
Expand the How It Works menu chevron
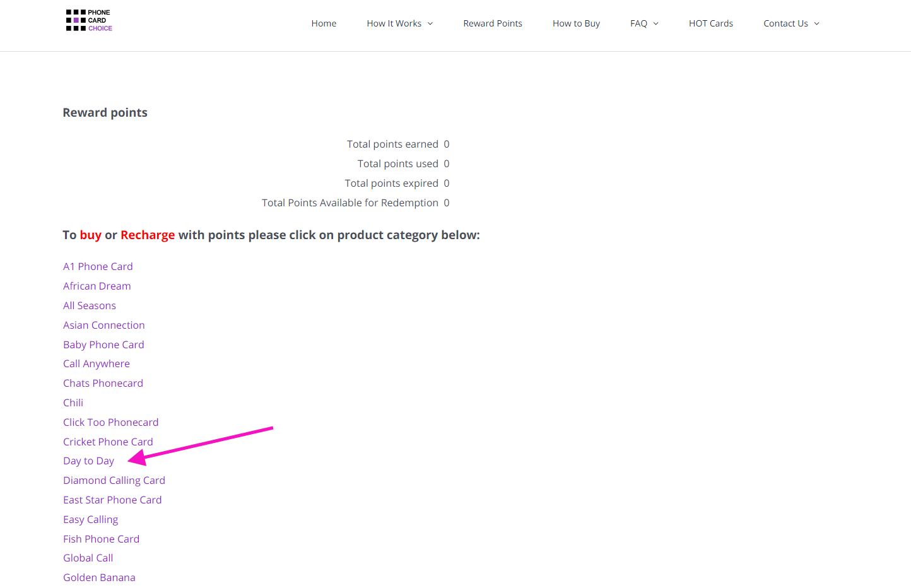430,24
